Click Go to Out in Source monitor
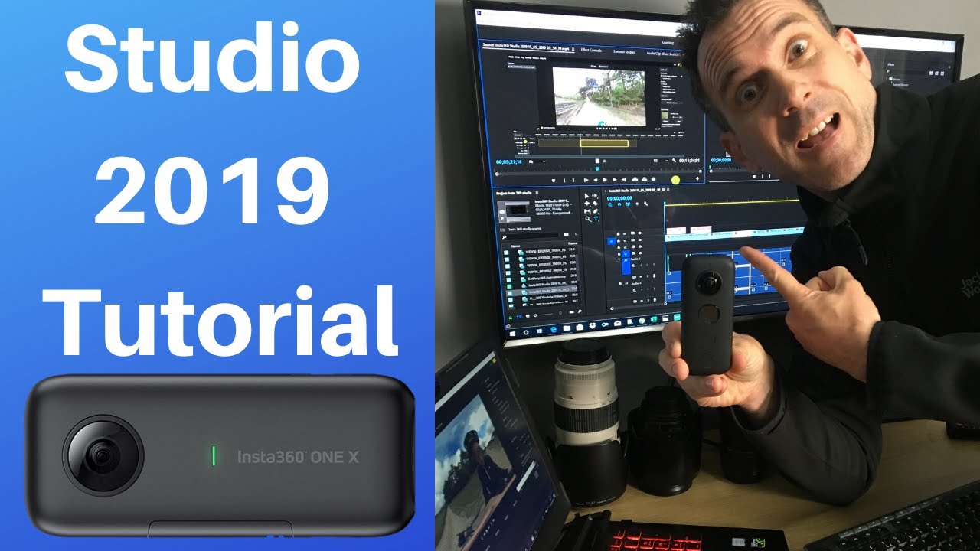This screenshot has height=551, width=980. pos(624,180)
